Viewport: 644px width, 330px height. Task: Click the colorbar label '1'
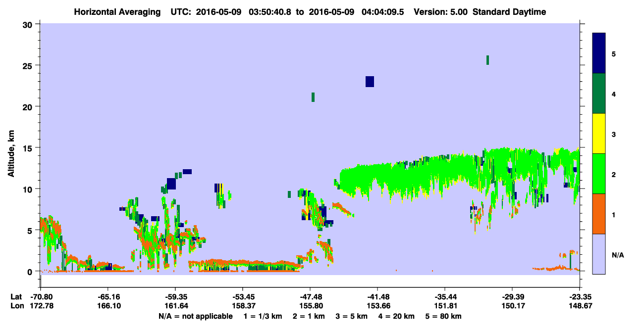click(x=613, y=214)
